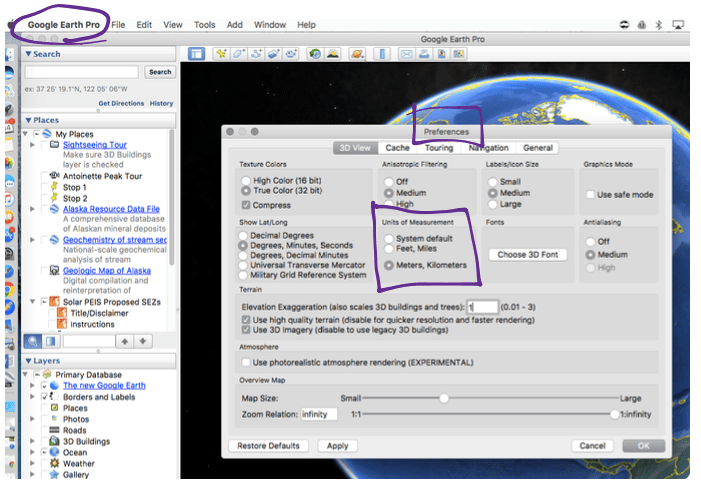Open the Geologic Map of Alaska link
701x487 pixels.
[x=107, y=271]
